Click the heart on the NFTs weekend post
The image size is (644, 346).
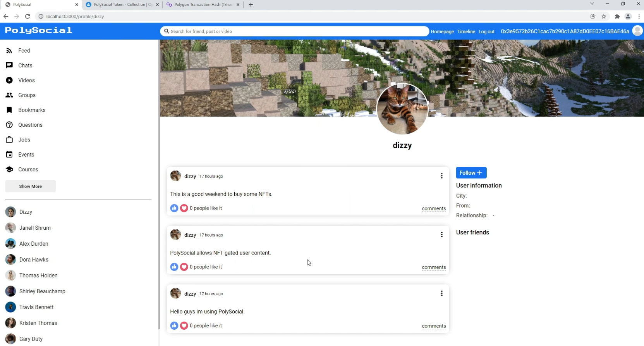(x=184, y=208)
